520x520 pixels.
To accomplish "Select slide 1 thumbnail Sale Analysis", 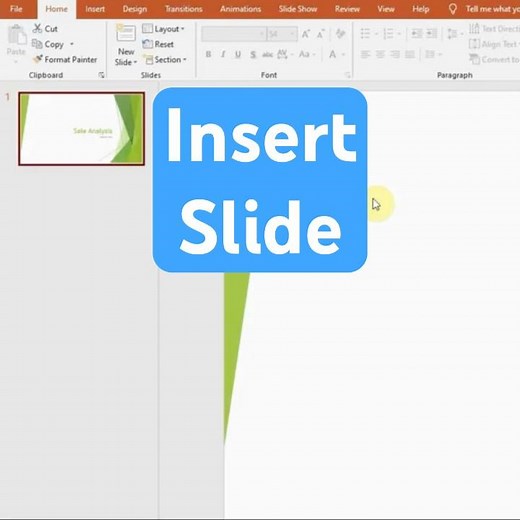I will pyautogui.click(x=82, y=129).
